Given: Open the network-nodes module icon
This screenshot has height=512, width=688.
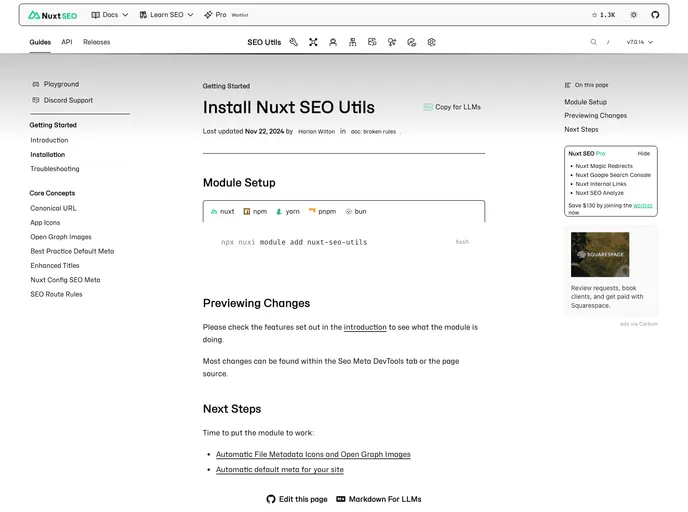Looking at the screenshot, I should point(313,42).
